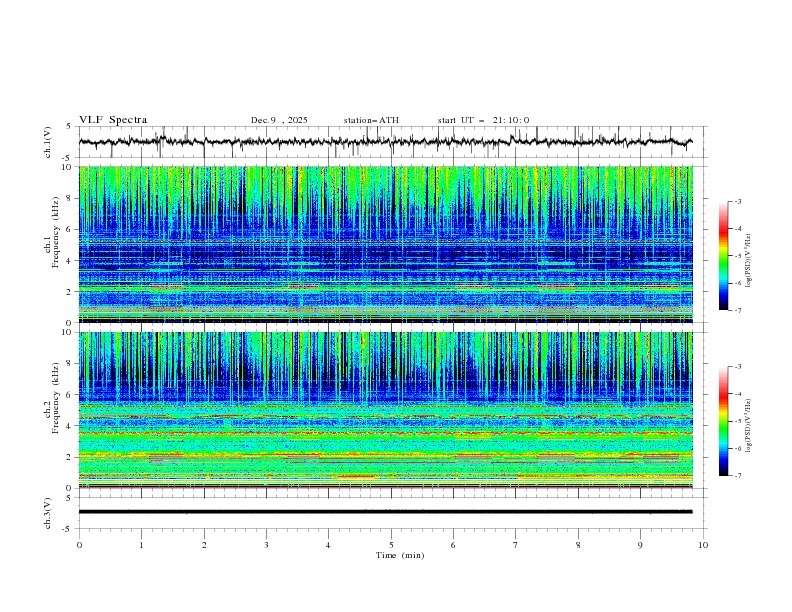Click the ch.1 spectrogram color scale bar
The width and height of the screenshot is (792, 612).
pyautogui.click(x=723, y=256)
